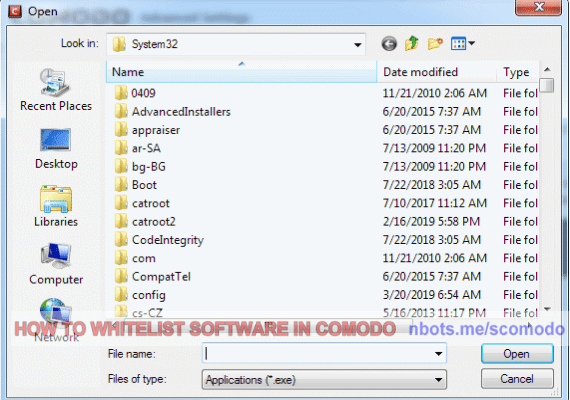Select the 0409 folder icon
Image resolution: width=570 pixels, height=400 pixels.
[x=121, y=93]
